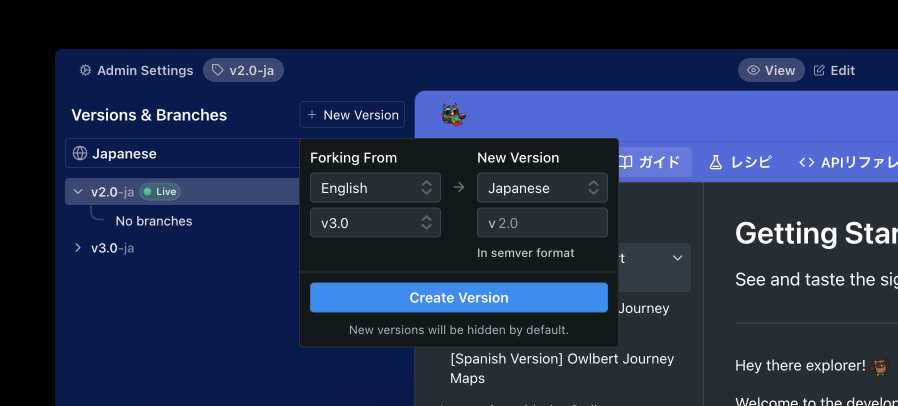
Task: Click the globe icon beside Japanese
Action: (x=80, y=153)
